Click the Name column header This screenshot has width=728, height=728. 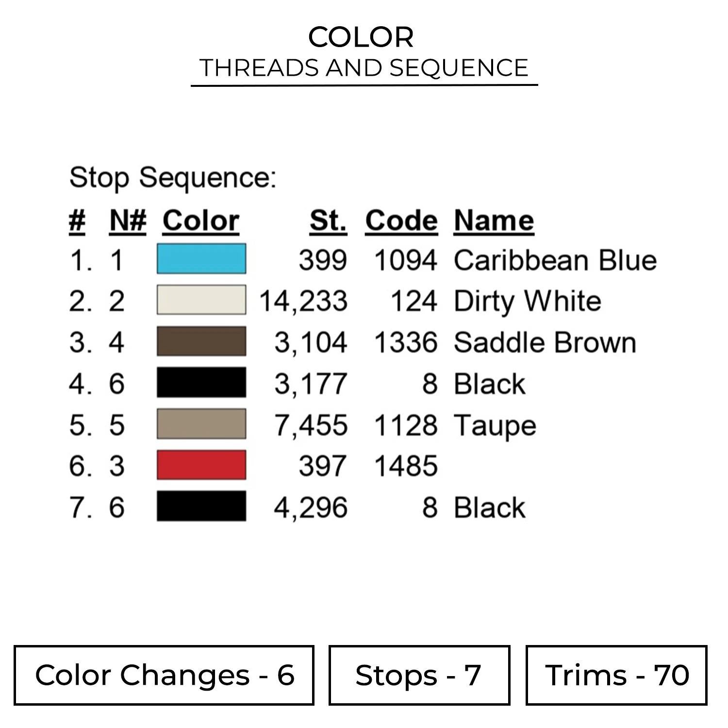[494, 221]
